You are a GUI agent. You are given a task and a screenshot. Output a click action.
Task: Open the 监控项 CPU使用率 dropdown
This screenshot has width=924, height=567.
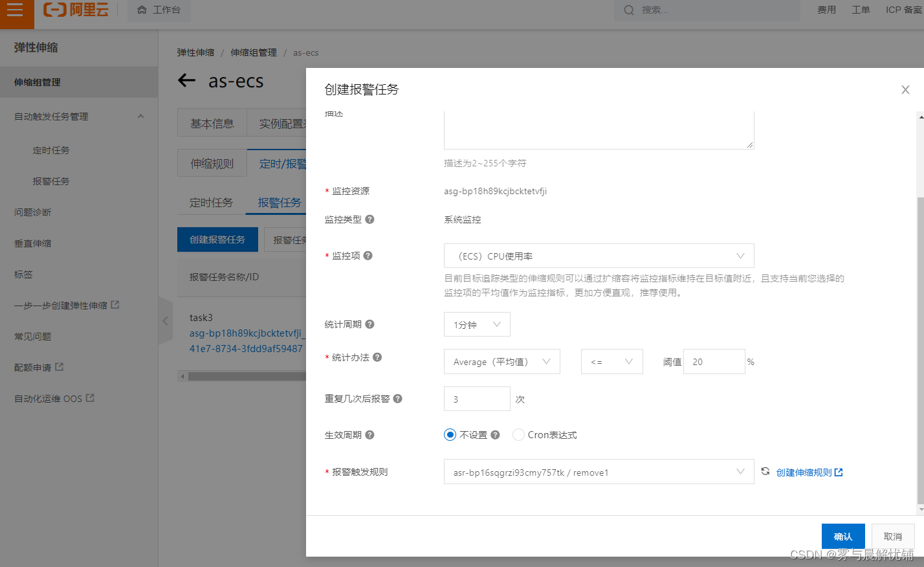[599, 256]
